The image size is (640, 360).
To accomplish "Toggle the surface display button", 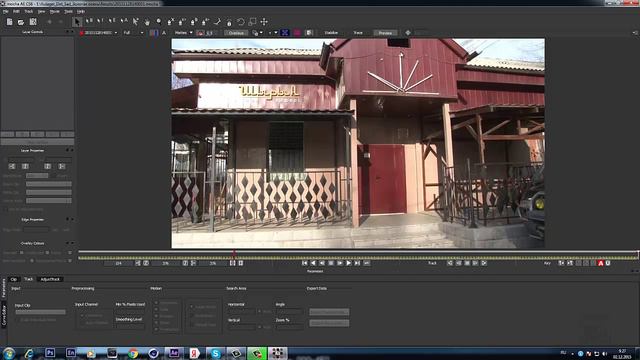I will pos(285,33).
